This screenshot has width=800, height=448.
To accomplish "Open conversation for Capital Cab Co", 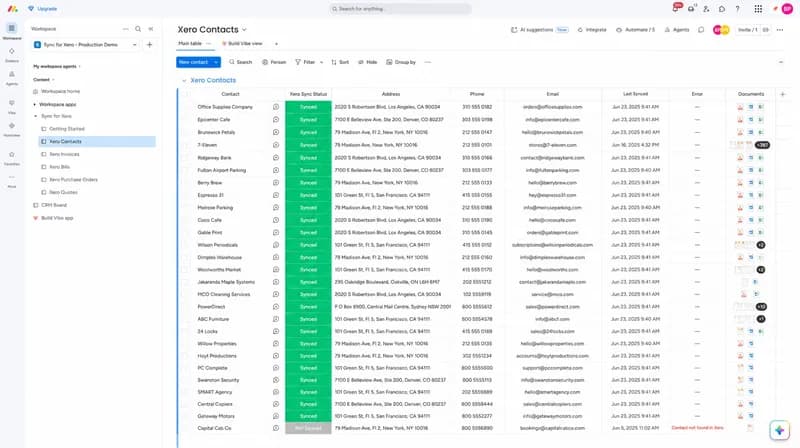I will point(276,428).
